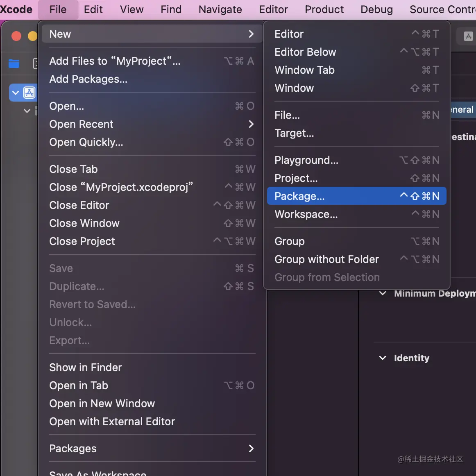
Task: Collapse the nested group chevron in navigator
Action: tap(27, 111)
